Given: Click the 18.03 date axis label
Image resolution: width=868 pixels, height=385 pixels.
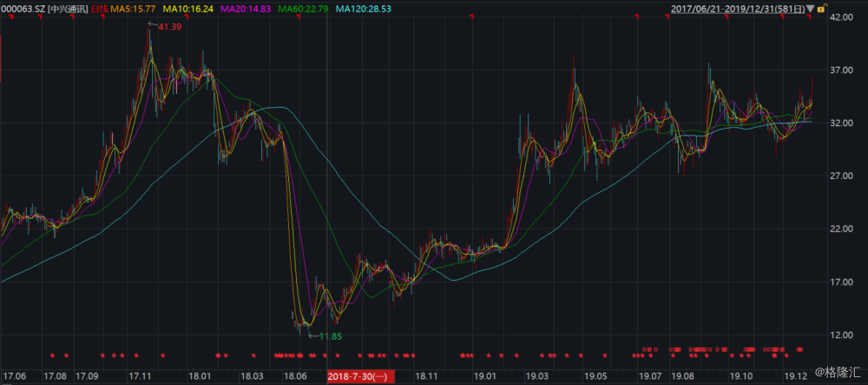Looking at the screenshot, I should coord(252,376).
